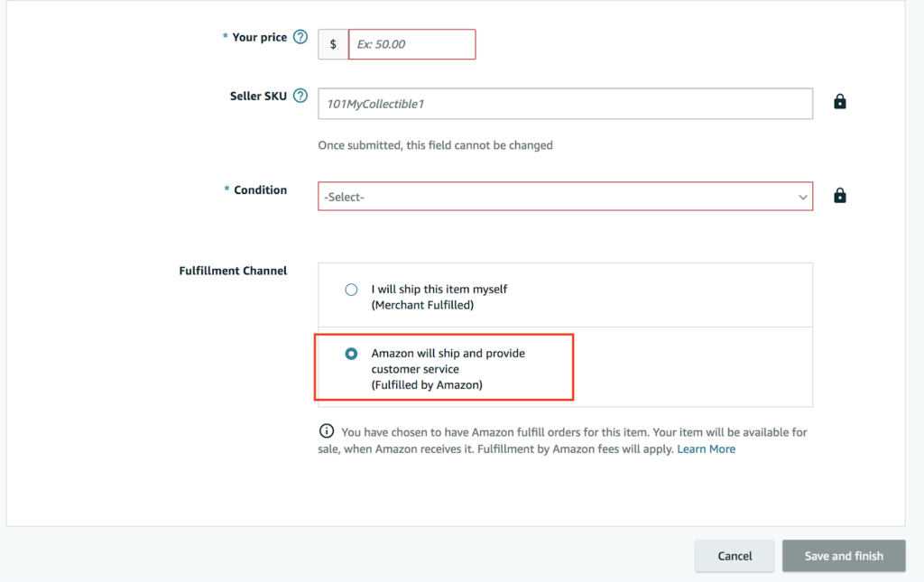Click the help icon next to Your price

coord(300,38)
